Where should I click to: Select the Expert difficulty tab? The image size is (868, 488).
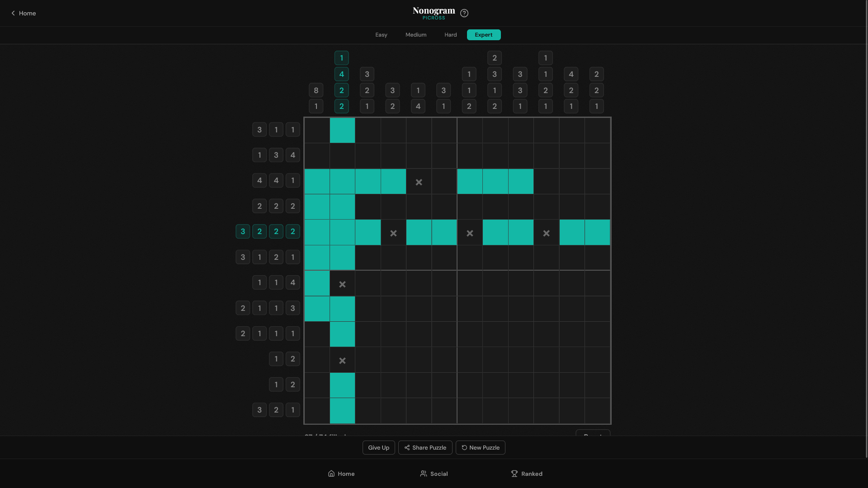[483, 35]
